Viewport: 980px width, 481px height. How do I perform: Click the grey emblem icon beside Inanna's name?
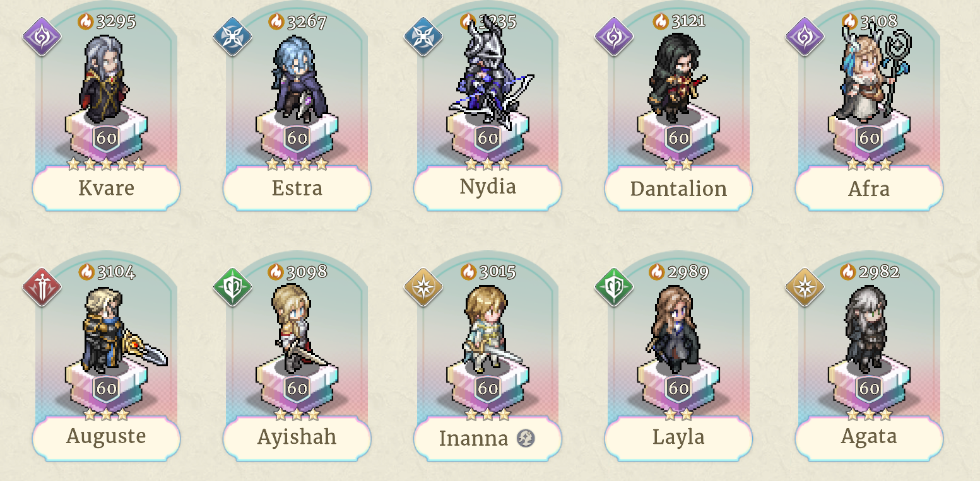(x=526, y=438)
